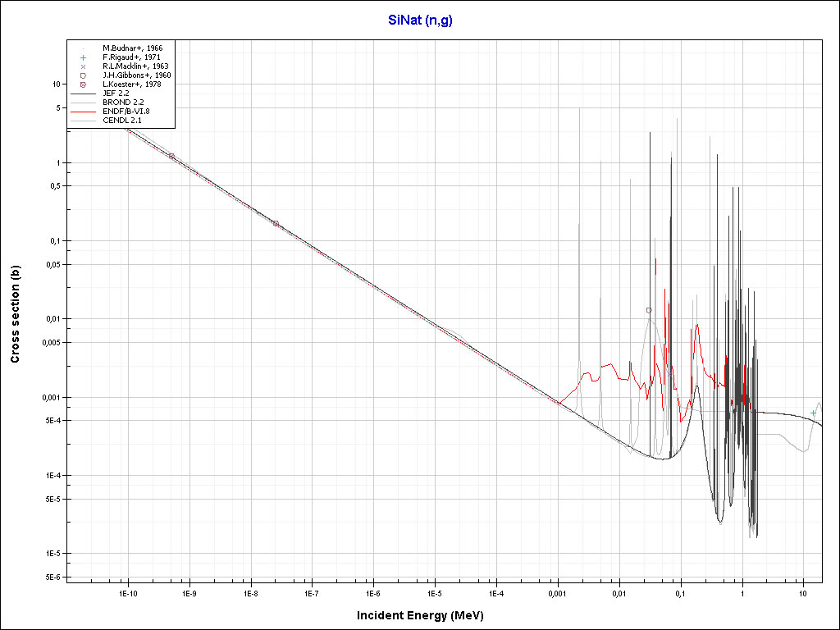The height and width of the screenshot is (630, 840).
Task: Click the ENDF/B-VI.8 legend text
Action: point(126,112)
